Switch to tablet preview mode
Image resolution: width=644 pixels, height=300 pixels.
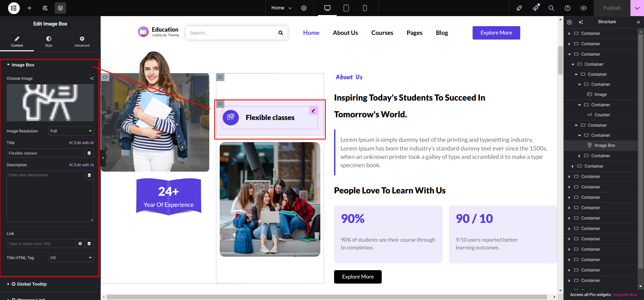[346, 8]
